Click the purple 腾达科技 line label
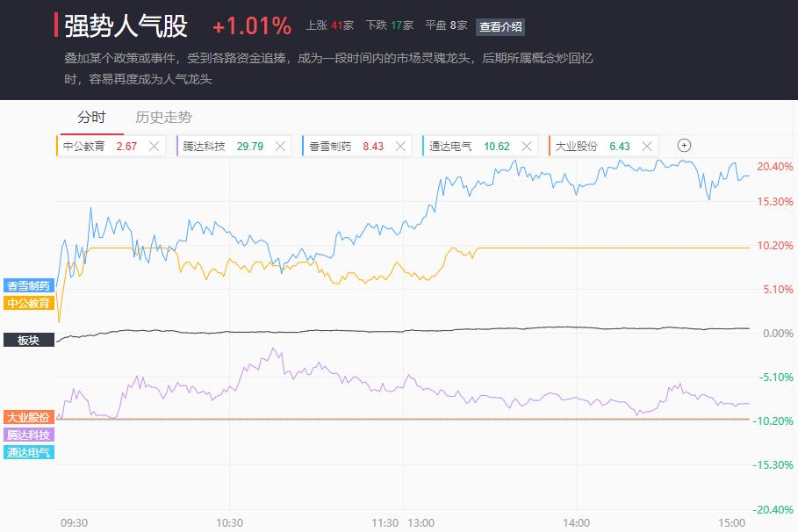The width and height of the screenshot is (798, 532). [x=28, y=435]
